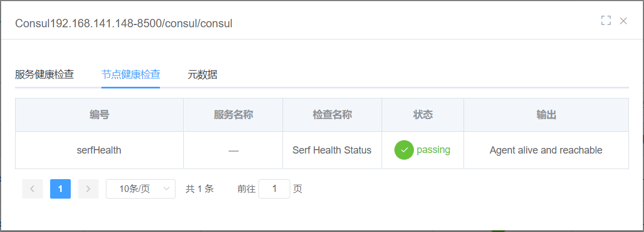Expand page size chevron arrow
Image resolution: width=644 pixels, height=232 pixels.
(167, 189)
